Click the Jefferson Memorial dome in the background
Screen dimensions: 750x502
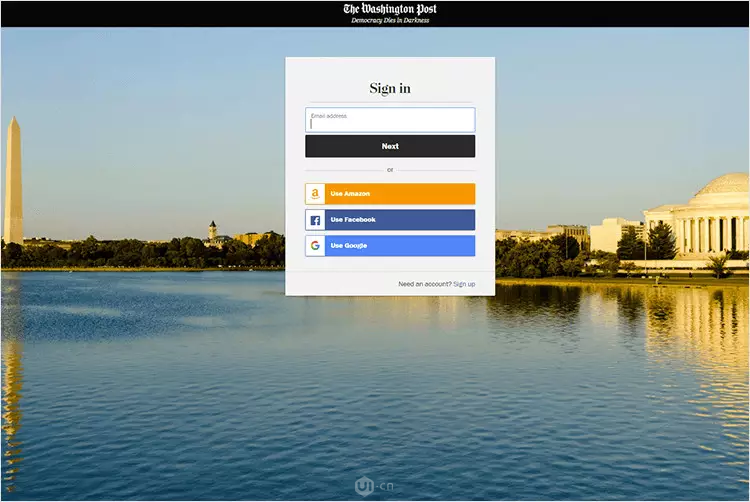720,186
